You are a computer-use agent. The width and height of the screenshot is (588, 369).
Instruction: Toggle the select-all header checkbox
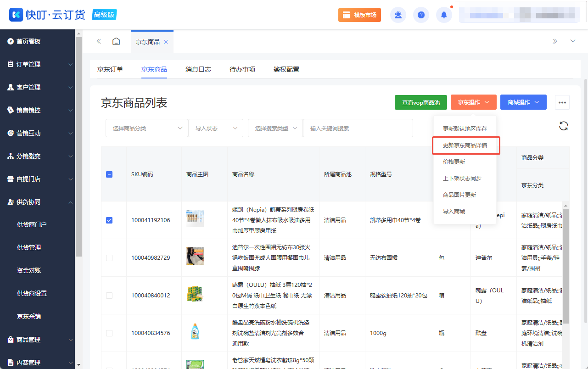pos(109,174)
